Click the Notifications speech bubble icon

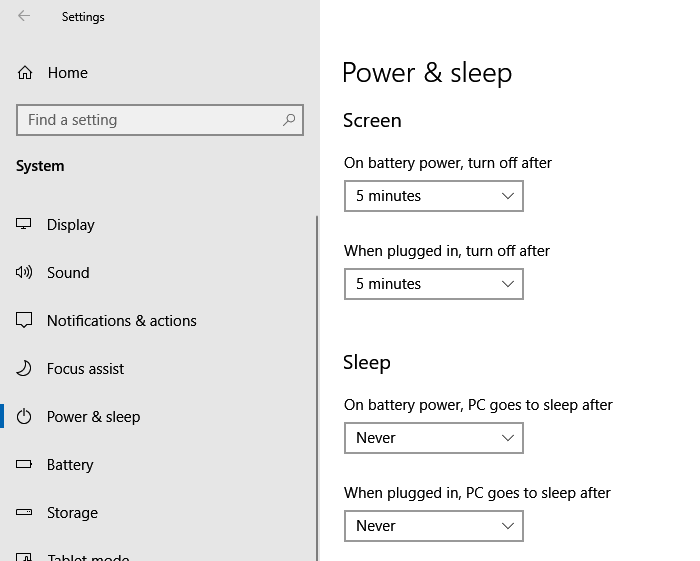pyautogui.click(x=24, y=320)
